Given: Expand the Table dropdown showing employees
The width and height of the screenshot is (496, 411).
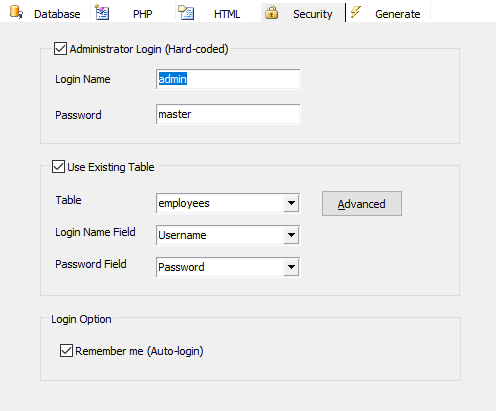Looking at the screenshot, I should [291, 203].
